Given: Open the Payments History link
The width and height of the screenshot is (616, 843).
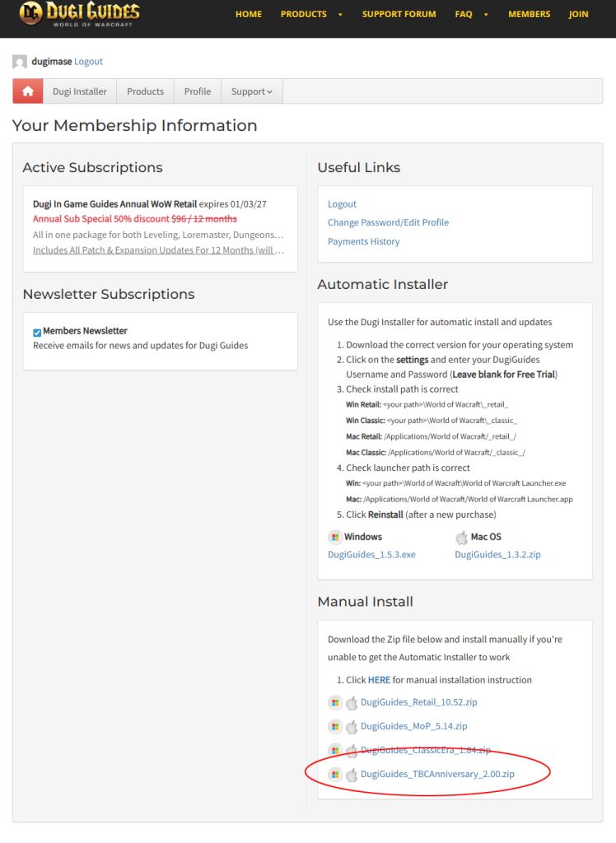Looking at the screenshot, I should (363, 241).
